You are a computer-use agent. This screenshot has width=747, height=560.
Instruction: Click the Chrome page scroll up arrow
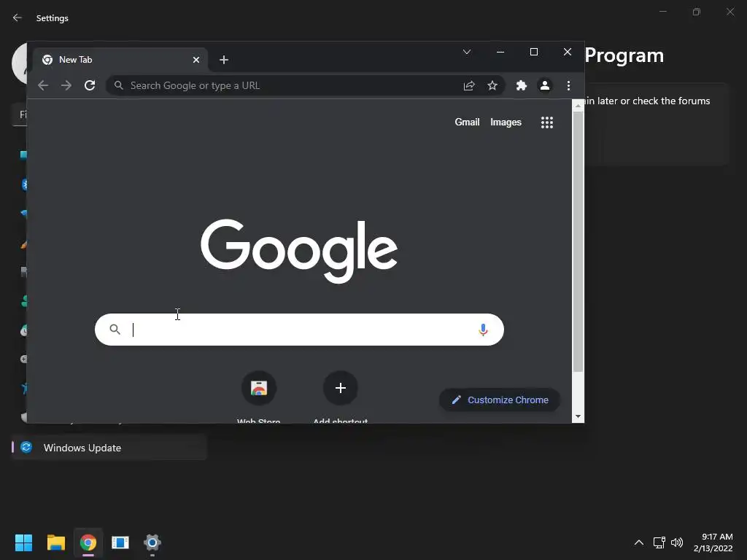click(578, 106)
